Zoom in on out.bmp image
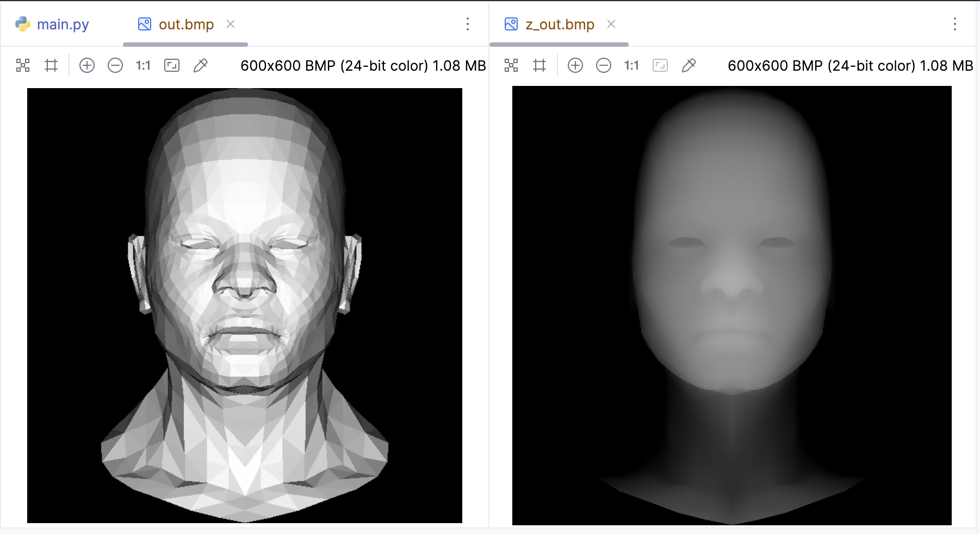Screen dimensions: 980x534 point(87,66)
